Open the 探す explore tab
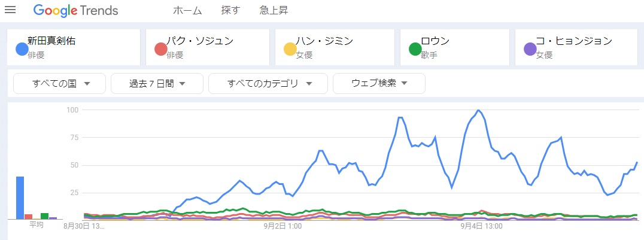This screenshot has height=240, width=644. [230, 11]
